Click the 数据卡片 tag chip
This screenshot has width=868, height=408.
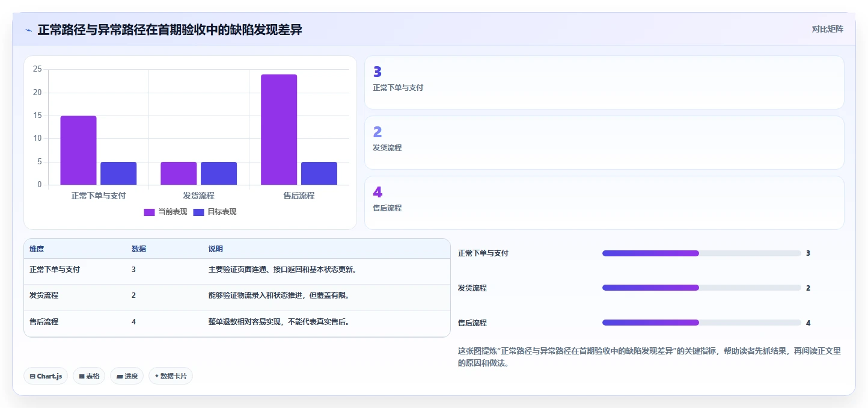(x=171, y=376)
